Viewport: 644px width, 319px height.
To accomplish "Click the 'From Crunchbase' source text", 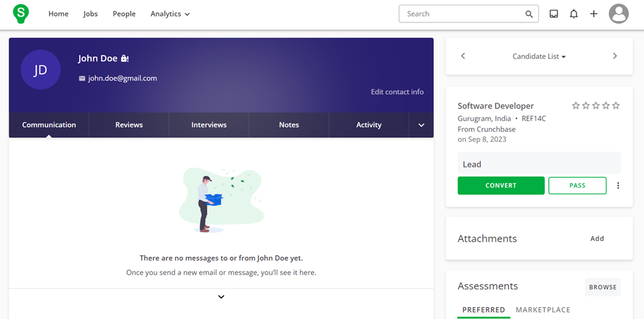I will point(487,129).
